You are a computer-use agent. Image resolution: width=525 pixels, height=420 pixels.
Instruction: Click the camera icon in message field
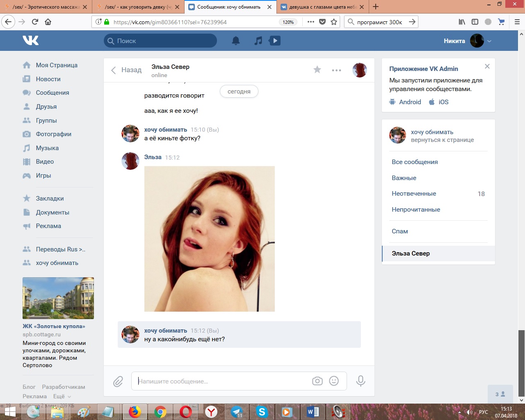(x=317, y=381)
